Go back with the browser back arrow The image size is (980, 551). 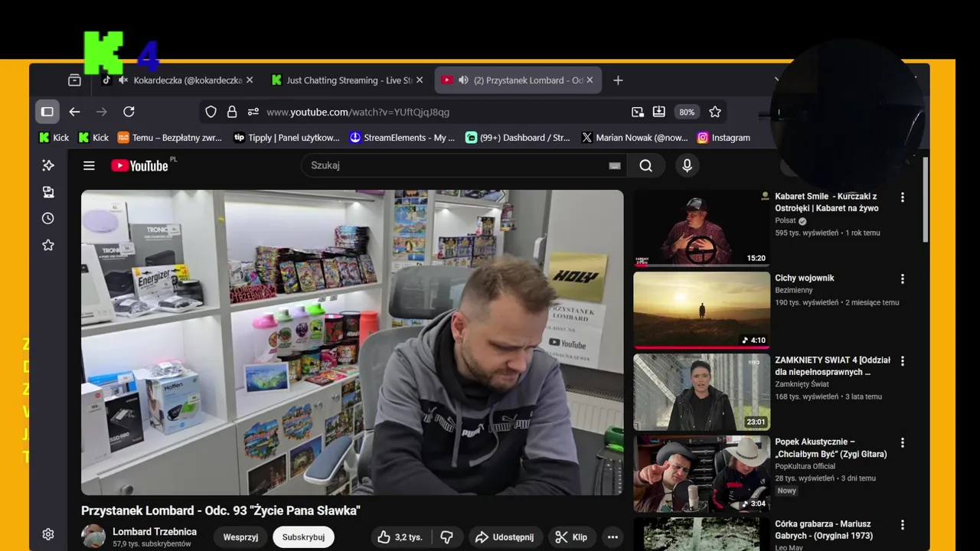(74, 112)
